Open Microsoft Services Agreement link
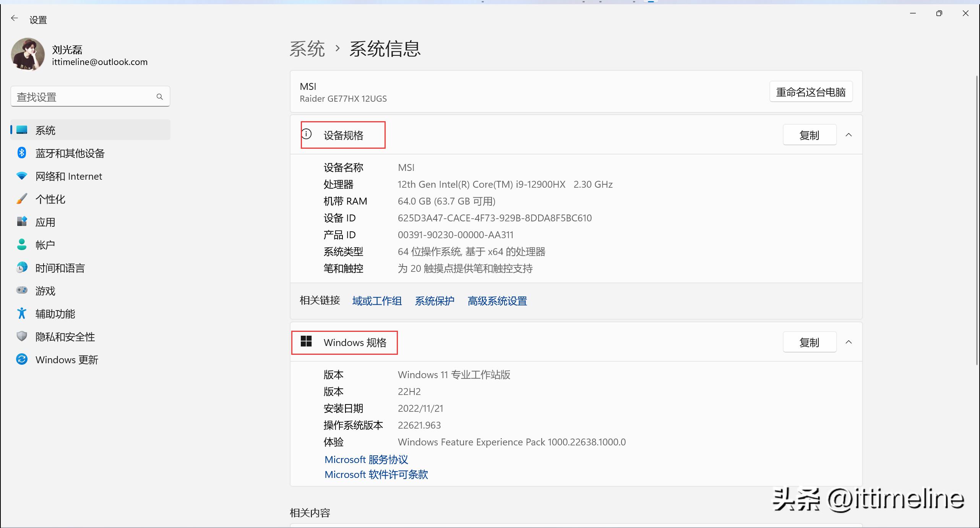The width and height of the screenshot is (980, 528). 366,460
